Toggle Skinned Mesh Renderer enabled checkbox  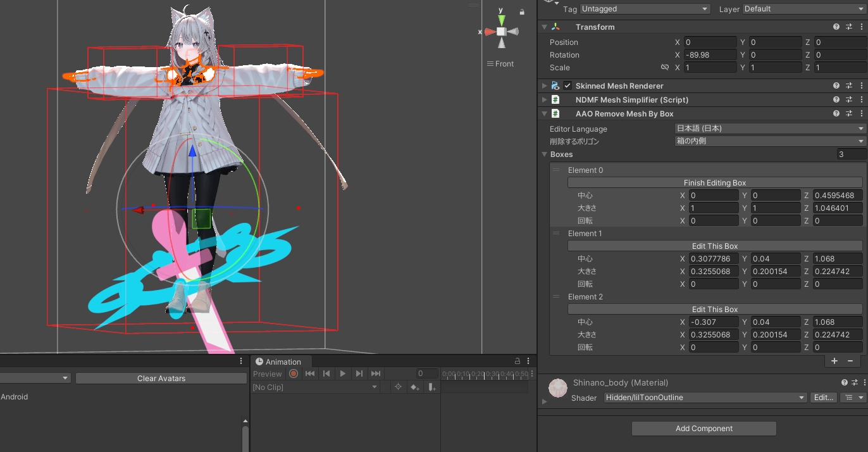coord(567,85)
